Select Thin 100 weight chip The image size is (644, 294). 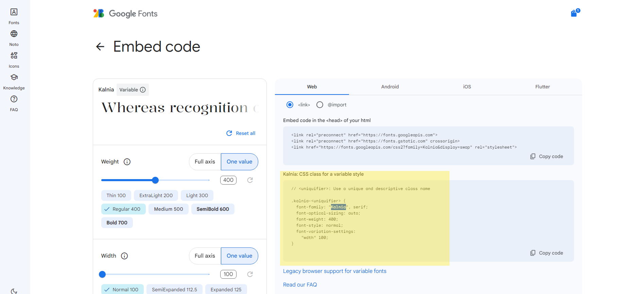[116, 195]
